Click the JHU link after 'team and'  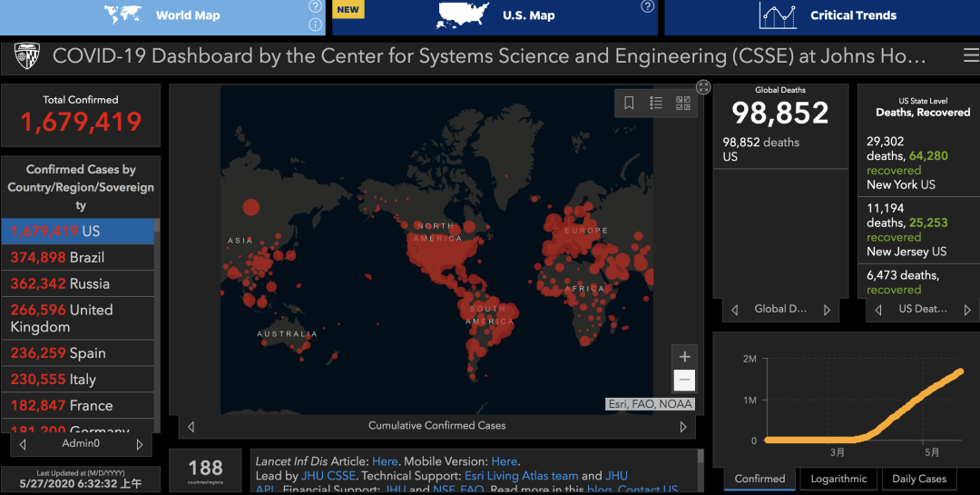pyautogui.click(x=616, y=476)
